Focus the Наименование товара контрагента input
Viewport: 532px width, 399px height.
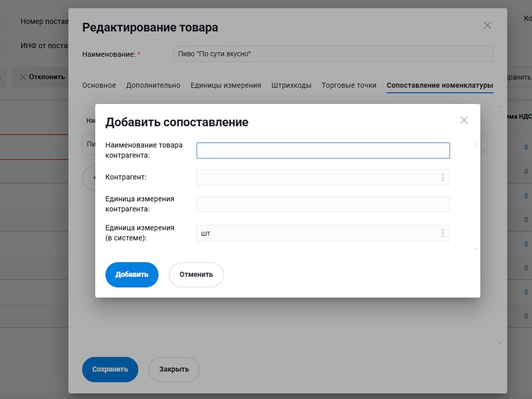point(323,151)
